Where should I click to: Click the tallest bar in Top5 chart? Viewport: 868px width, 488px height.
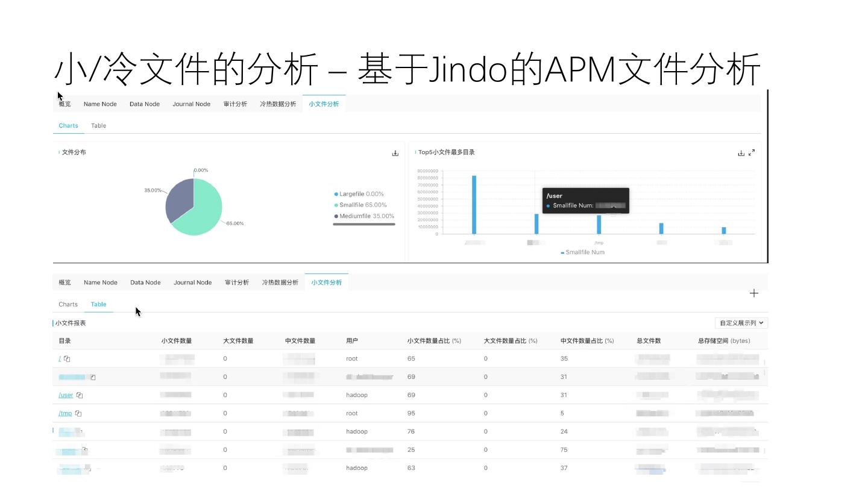coord(474,204)
